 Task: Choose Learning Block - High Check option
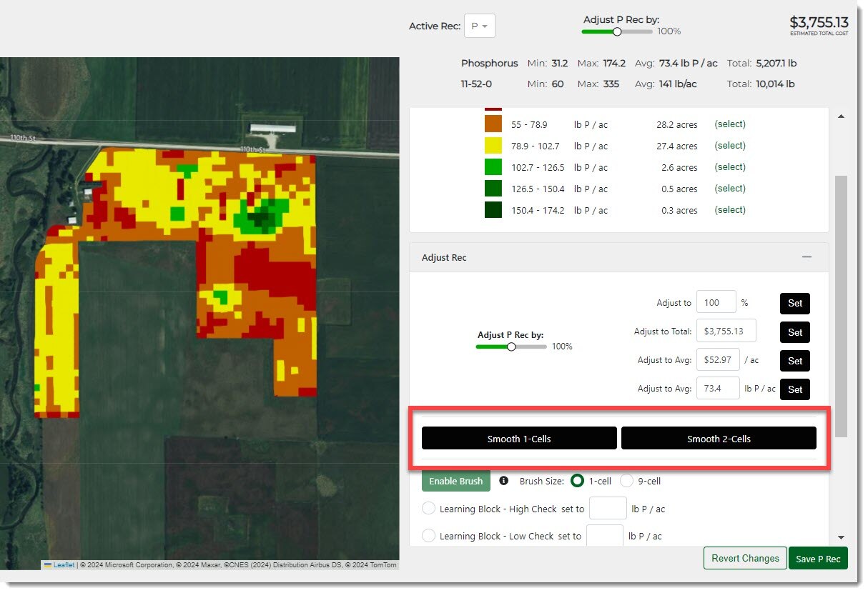tap(429, 509)
